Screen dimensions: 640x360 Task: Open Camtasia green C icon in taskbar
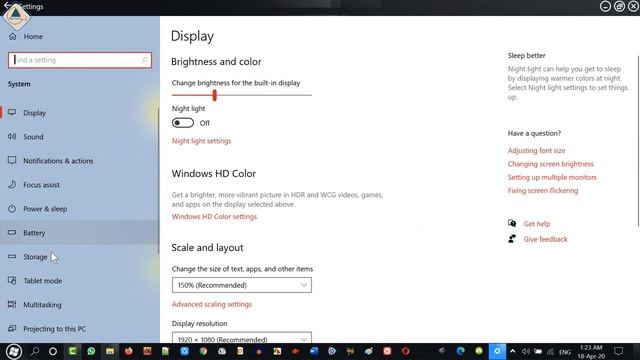point(72,351)
